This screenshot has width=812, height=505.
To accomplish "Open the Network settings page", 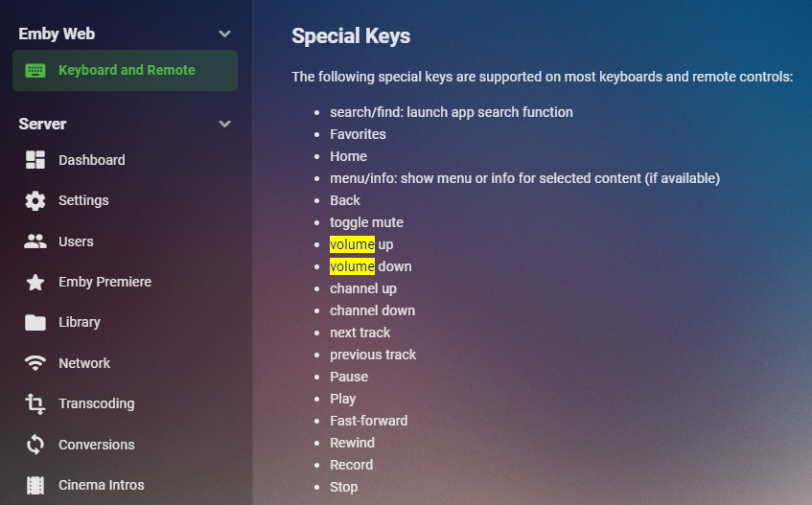I will click(x=84, y=363).
